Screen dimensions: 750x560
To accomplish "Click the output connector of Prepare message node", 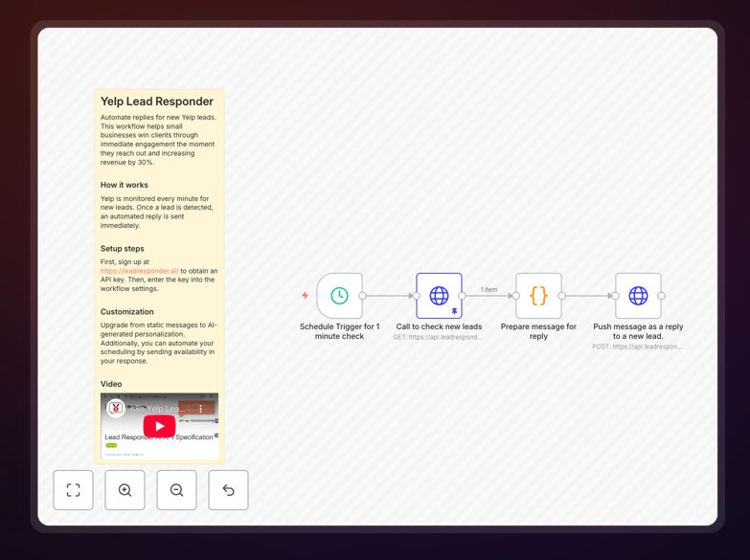I will point(561,296).
